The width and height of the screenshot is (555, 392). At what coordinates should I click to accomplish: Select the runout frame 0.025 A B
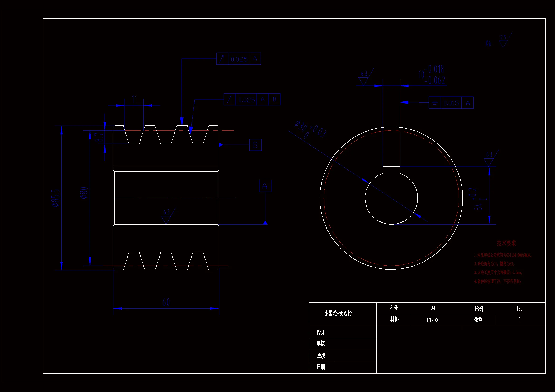tap(252, 100)
